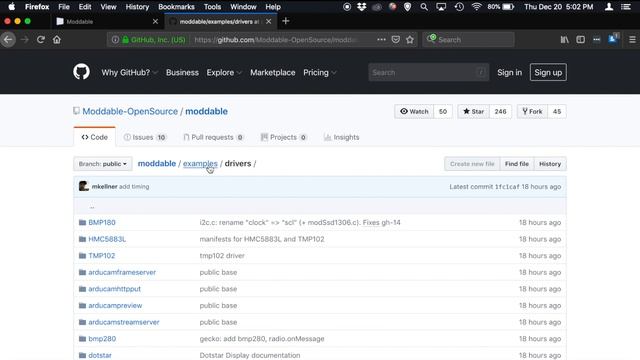Viewport: 640px width, 360px height.
Task: Click the Sign up button
Action: click(x=548, y=72)
